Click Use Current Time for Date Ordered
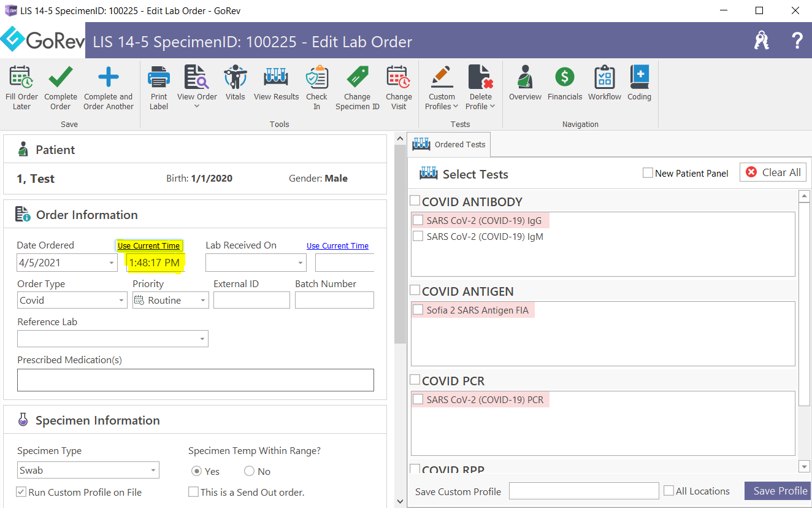 pos(149,245)
